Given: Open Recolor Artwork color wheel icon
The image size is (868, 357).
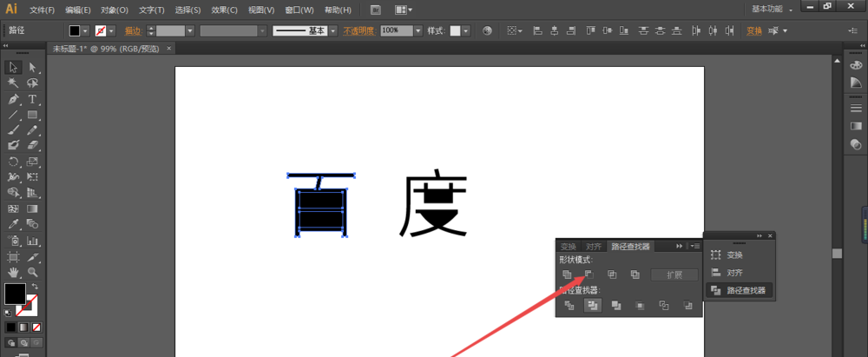Looking at the screenshot, I should (x=487, y=31).
